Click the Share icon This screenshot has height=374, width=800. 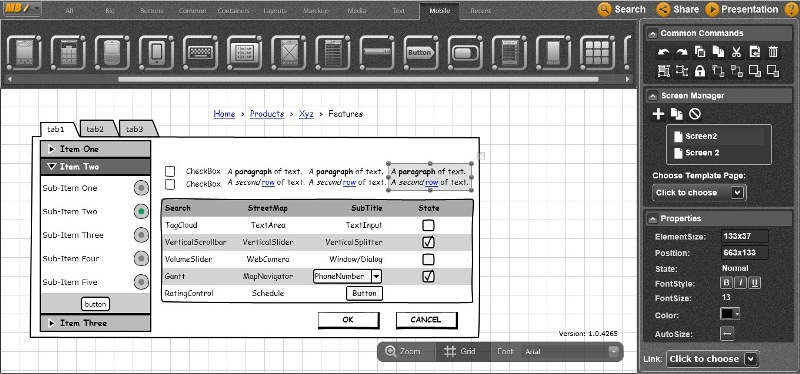point(663,9)
